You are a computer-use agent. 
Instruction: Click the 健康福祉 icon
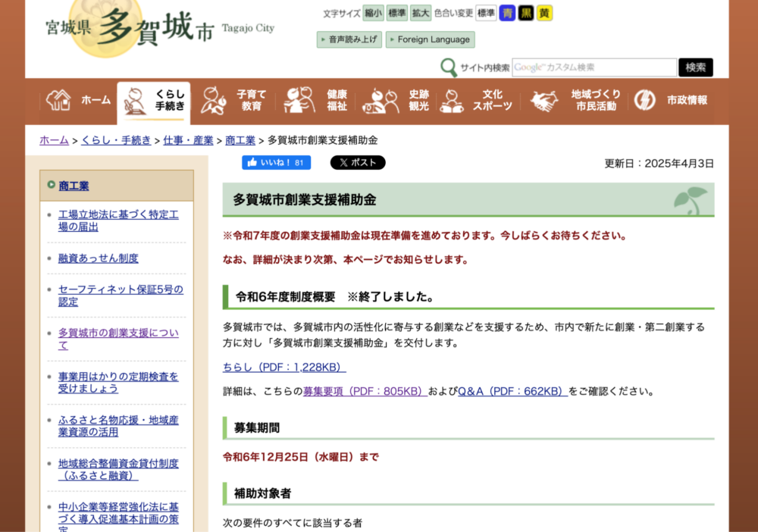pyautogui.click(x=299, y=101)
